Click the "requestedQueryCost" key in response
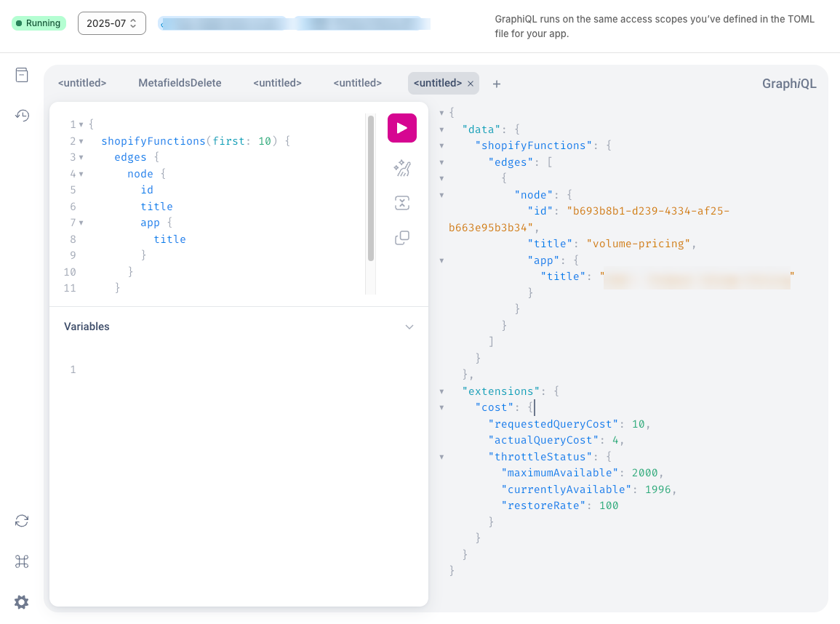Screen dimensions: 840x624 click(553, 424)
